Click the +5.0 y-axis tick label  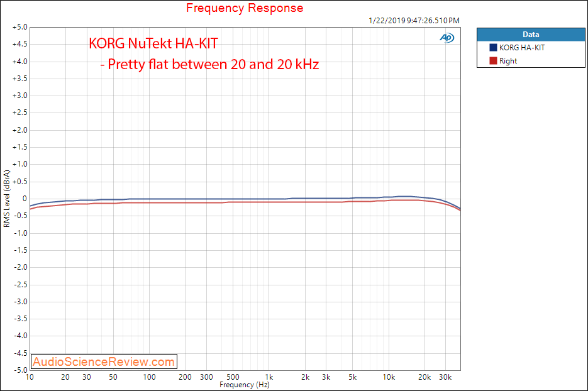tap(20, 27)
